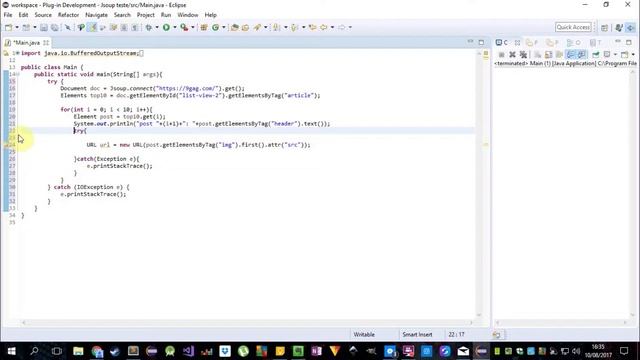This screenshot has width=640, height=360.
Task: Click the Pin Console icon
Action: 596,54
